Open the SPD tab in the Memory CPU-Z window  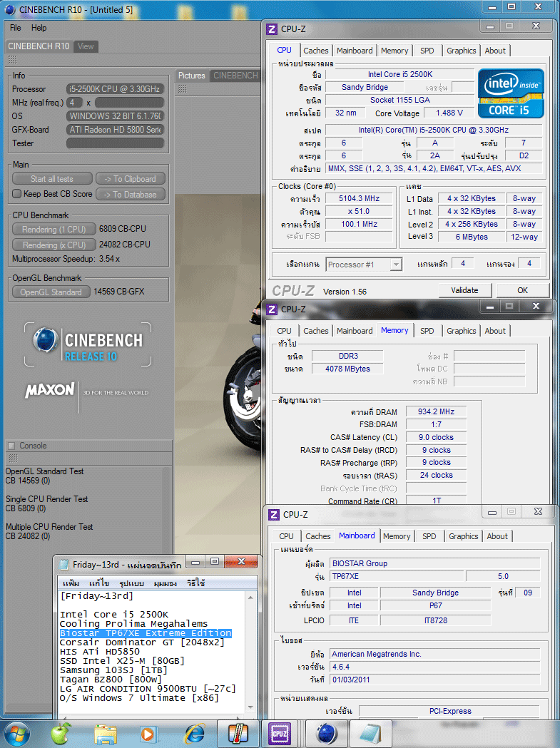tap(427, 331)
